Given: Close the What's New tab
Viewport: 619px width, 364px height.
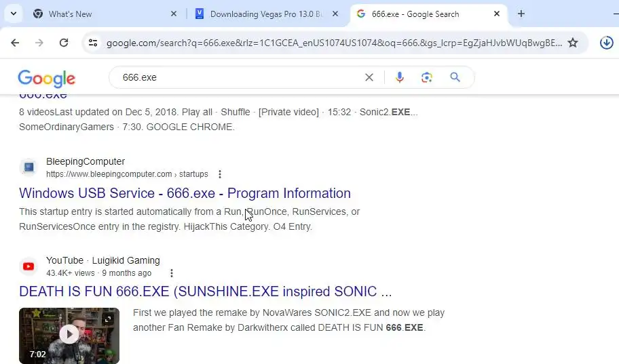Looking at the screenshot, I should point(174,14).
